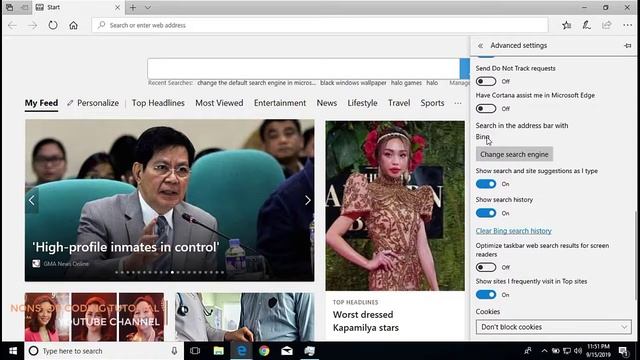Toggle Show search and site suggestions
Screen dimensions: 640x360
pyautogui.click(x=486, y=184)
